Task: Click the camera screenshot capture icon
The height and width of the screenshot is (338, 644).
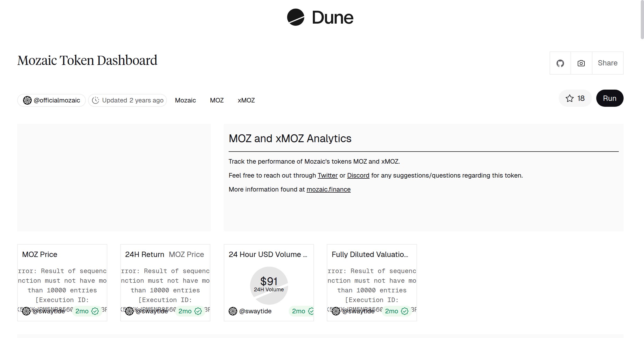Action: click(581, 63)
